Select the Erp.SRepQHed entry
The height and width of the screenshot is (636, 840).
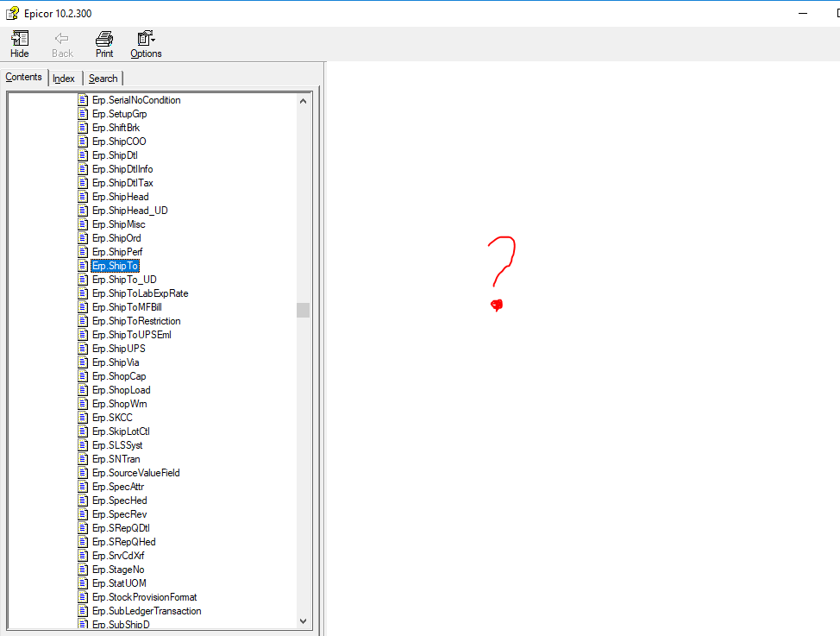click(123, 542)
